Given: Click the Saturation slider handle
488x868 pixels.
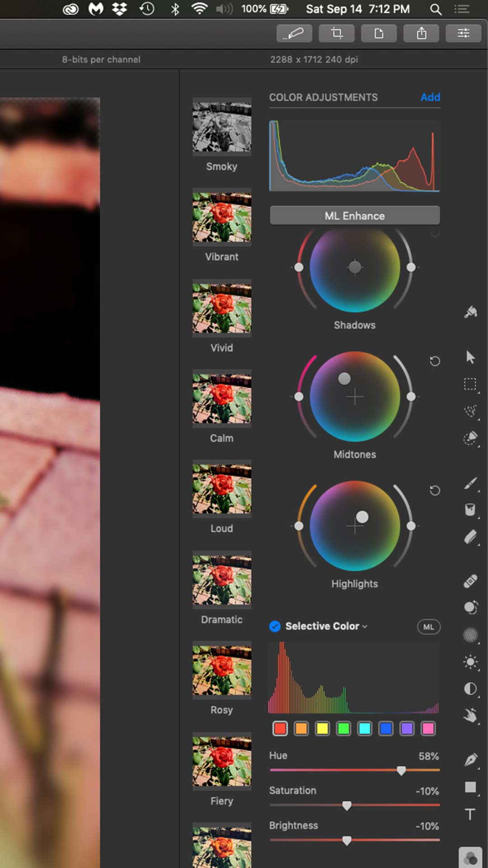Looking at the screenshot, I should click(x=347, y=805).
